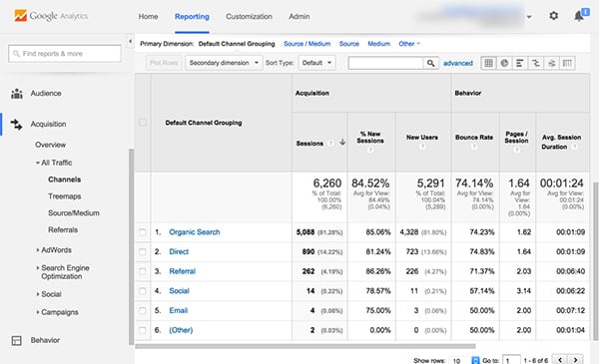Open the Referral channel link
Screen dimensions: 599x364
pyautogui.click(x=183, y=271)
